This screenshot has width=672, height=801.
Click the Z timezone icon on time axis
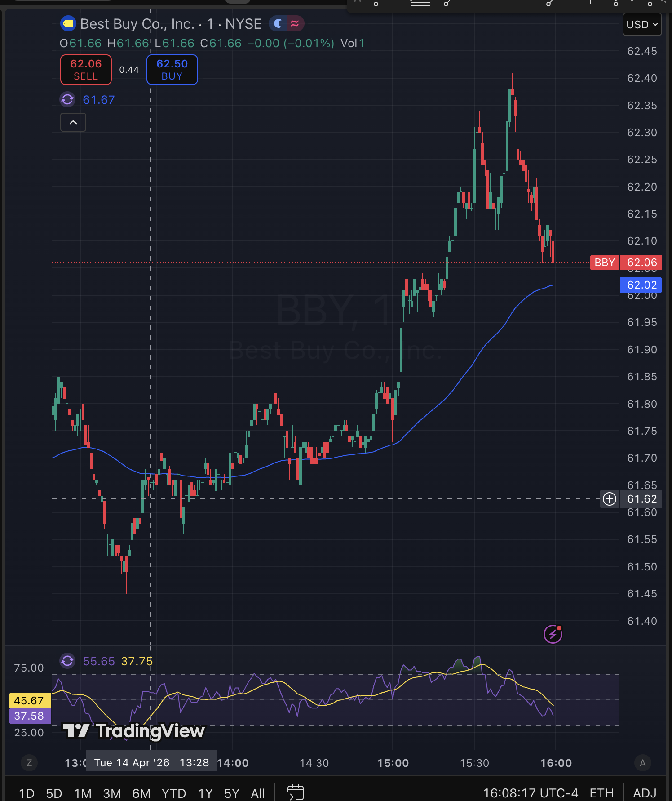point(29,763)
